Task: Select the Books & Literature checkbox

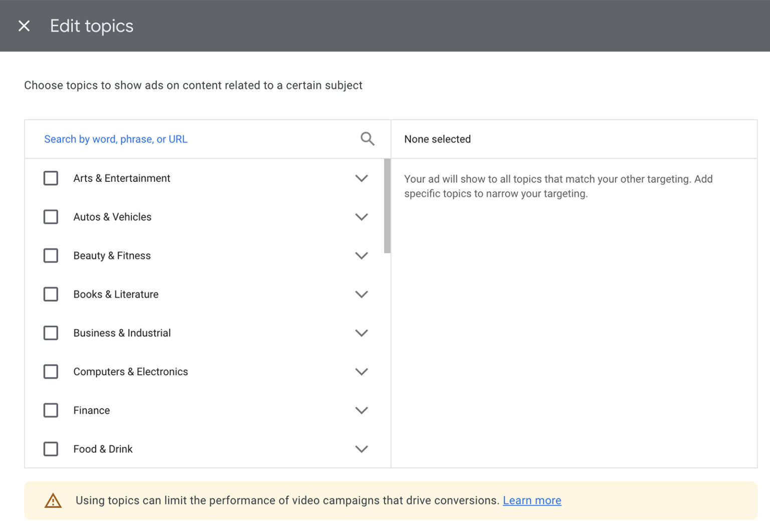Action: (51, 294)
